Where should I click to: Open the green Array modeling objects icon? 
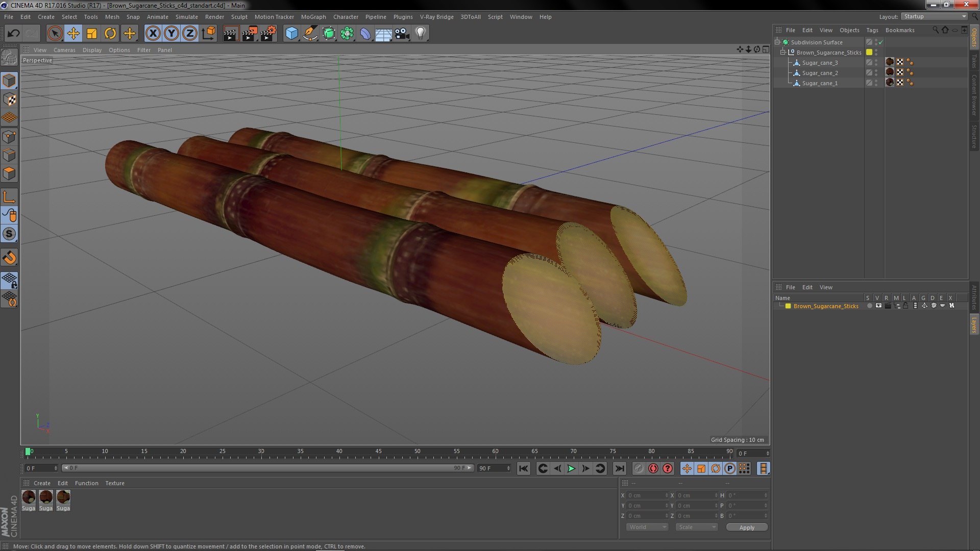pyautogui.click(x=347, y=34)
